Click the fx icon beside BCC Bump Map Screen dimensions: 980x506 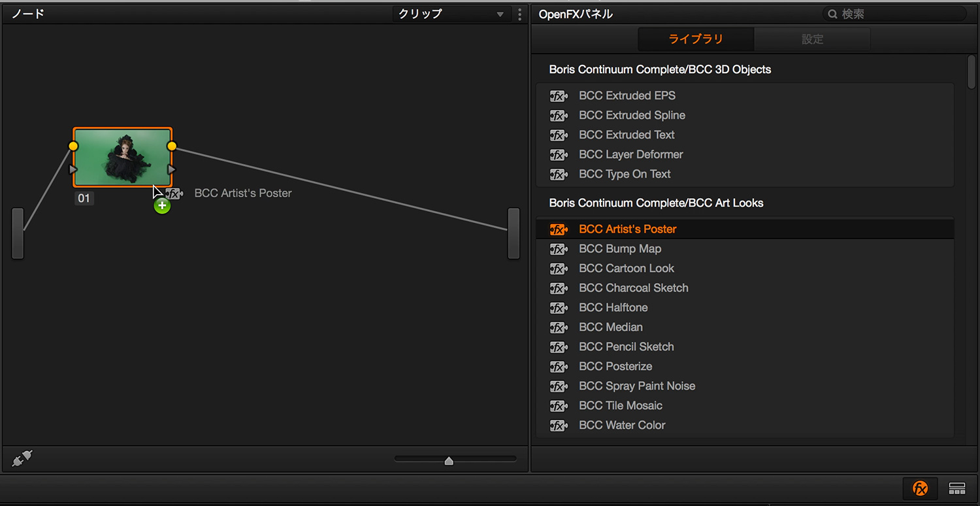click(558, 249)
